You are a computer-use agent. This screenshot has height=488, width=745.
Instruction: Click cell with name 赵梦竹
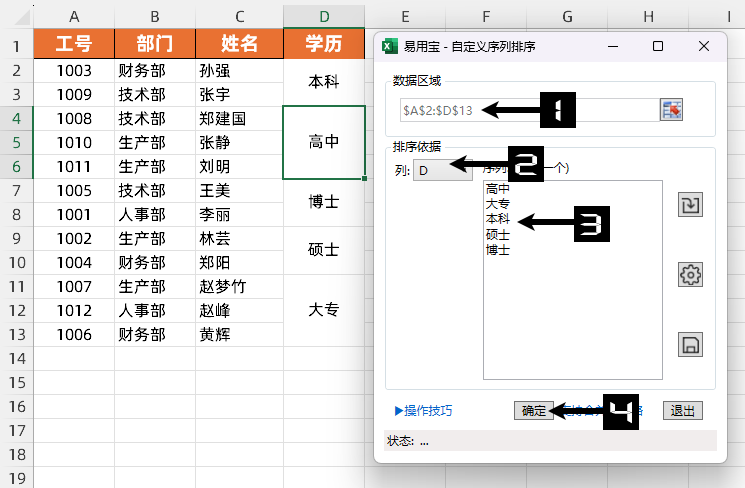point(239,287)
